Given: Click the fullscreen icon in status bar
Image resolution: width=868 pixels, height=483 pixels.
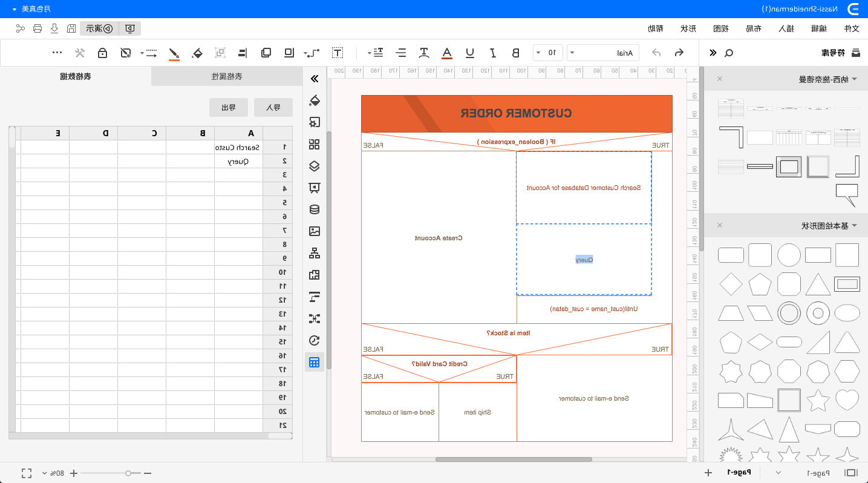Looking at the screenshot, I should click(27, 473).
